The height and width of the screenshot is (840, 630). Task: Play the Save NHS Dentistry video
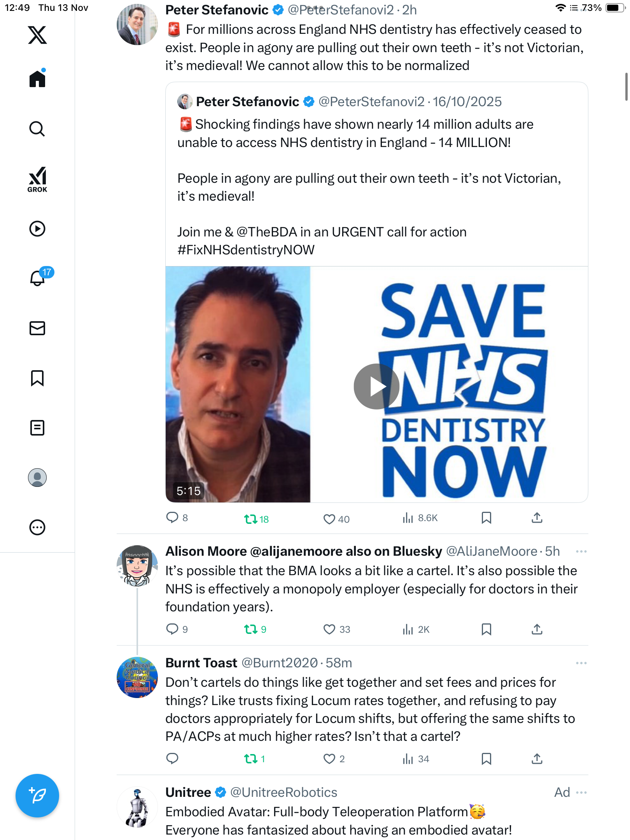point(376,386)
